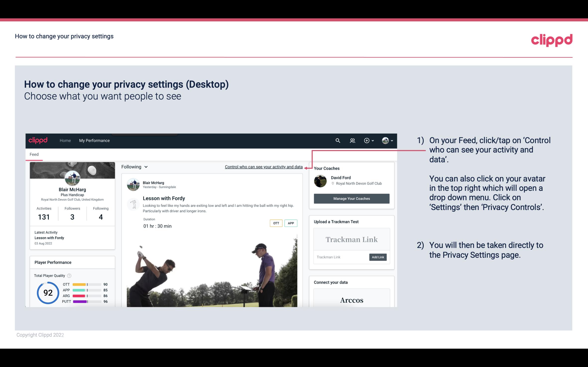This screenshot has height=367, width=588.
Task: Expand the user profile dropdown arrow
Action: tap(391, 140)
